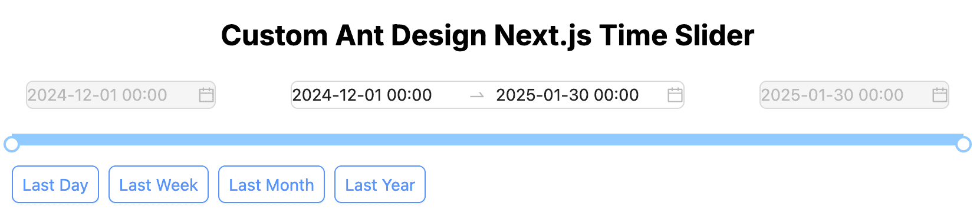Screen dimensions: 980x219
Task: Click the right disabled 2025-01-30 date field
Action: point(854,95)
